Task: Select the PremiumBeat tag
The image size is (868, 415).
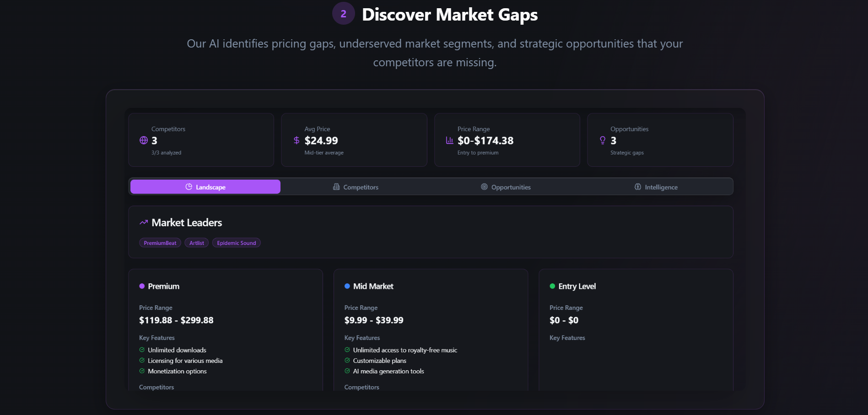Action: (x=160, y=243)
